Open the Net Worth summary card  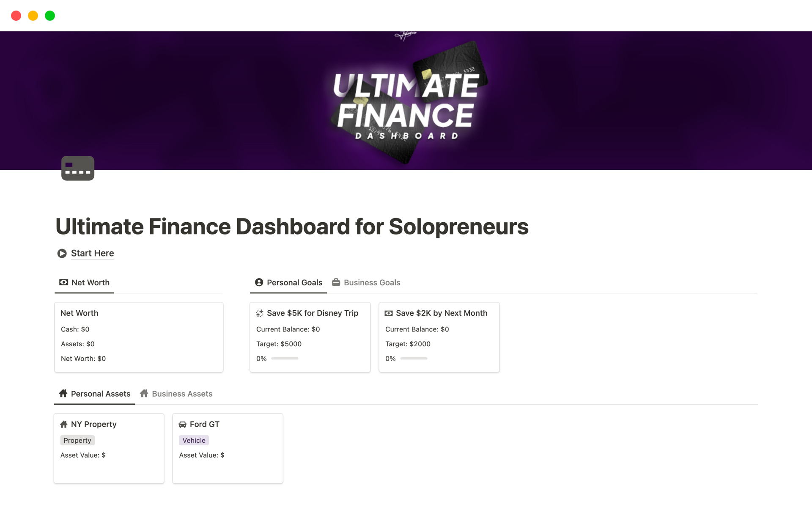[139, 337]
